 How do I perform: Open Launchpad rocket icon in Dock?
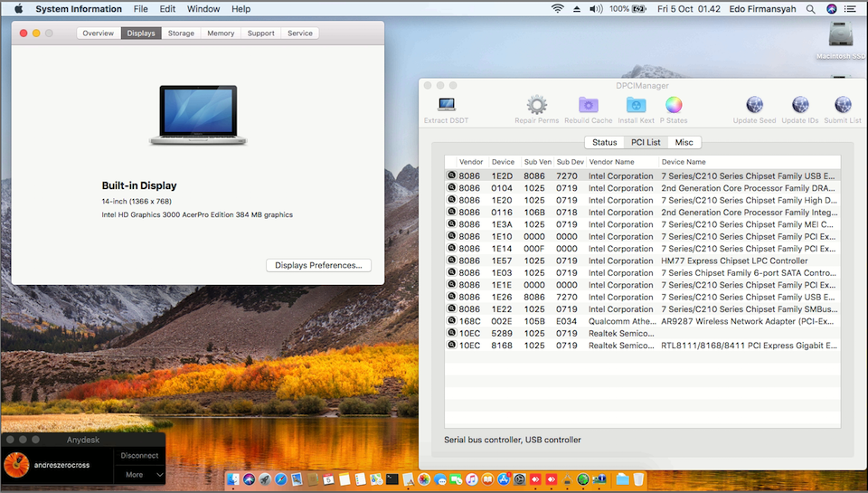265,479
